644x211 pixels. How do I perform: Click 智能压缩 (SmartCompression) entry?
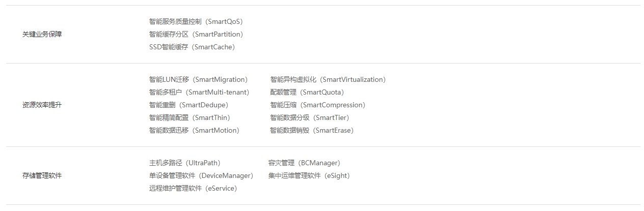[x=318, y=105]
